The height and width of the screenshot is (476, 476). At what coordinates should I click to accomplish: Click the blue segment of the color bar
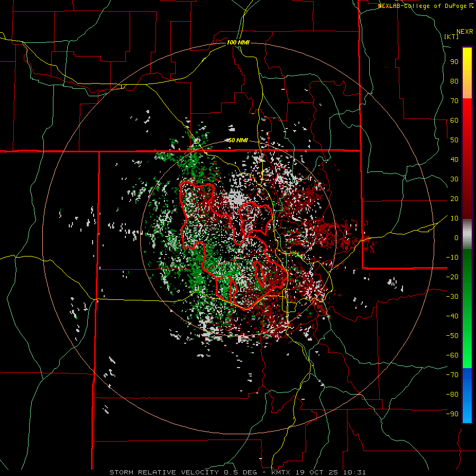[x=467, y=396]
